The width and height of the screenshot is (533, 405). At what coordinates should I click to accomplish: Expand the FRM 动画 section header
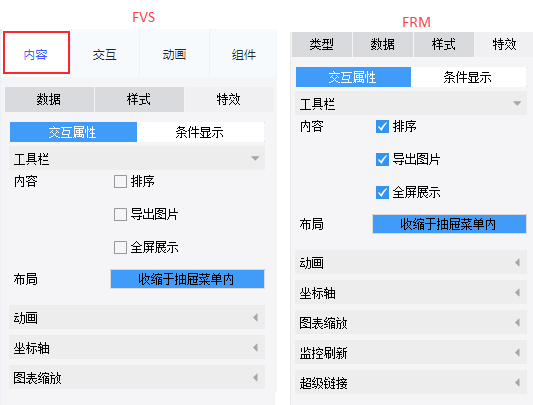click(x=411, y=263)
